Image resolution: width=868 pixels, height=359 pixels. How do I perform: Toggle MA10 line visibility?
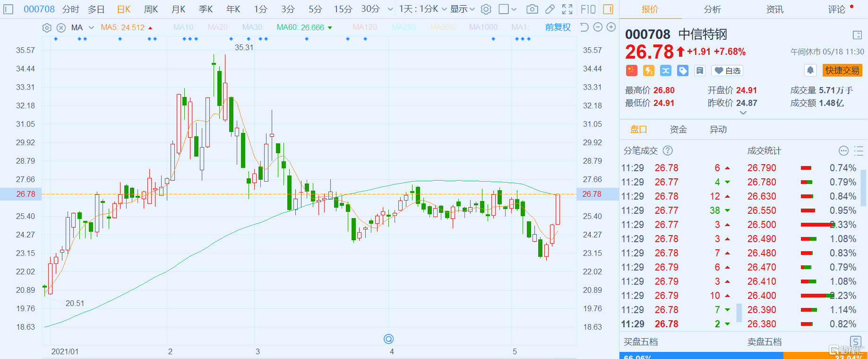coord(183,27)
